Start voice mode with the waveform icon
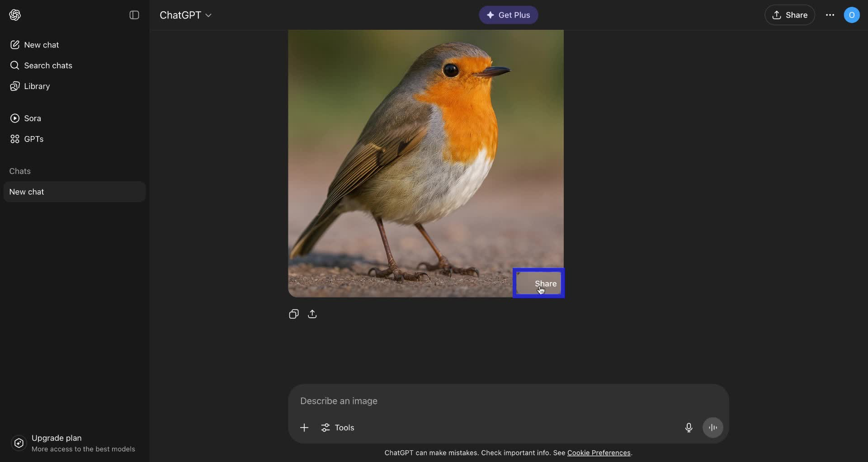868x462 pixels. click(x=713, y=427)
